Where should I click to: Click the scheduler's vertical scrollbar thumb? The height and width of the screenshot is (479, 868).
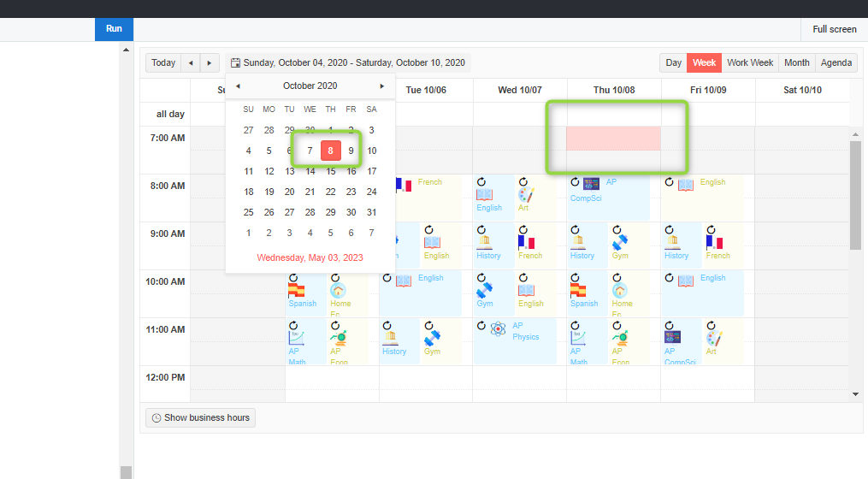(x=855, y=195)
